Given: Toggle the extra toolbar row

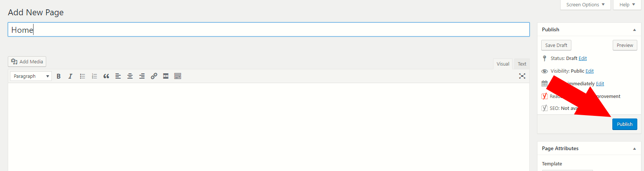Looking at the screenshot, I should 178,76.
